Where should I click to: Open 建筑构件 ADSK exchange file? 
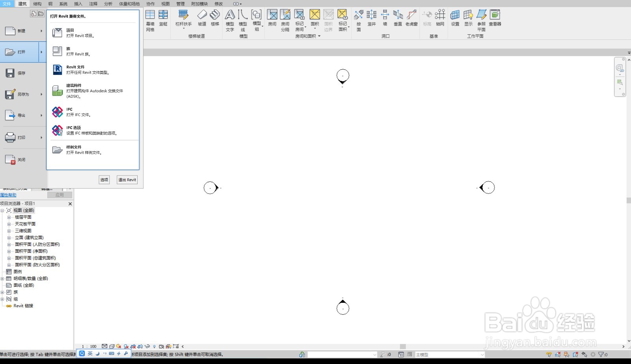[93, 91]
